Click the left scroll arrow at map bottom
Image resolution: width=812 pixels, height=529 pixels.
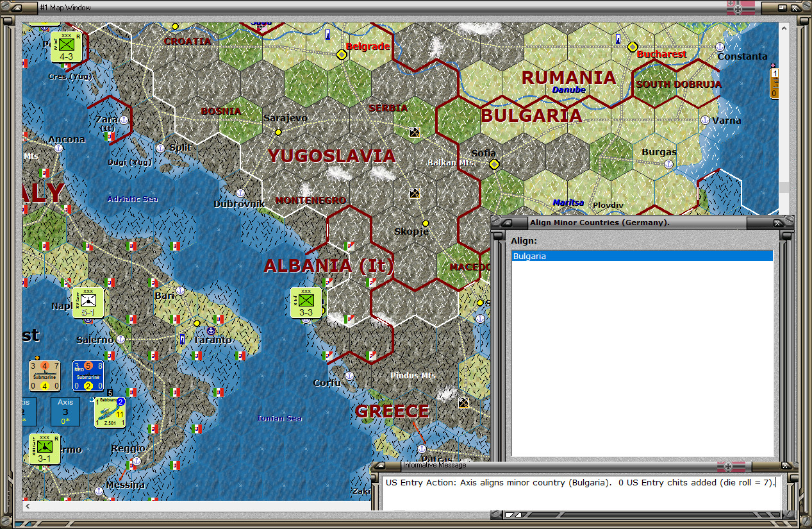click(x=26, y=506)
